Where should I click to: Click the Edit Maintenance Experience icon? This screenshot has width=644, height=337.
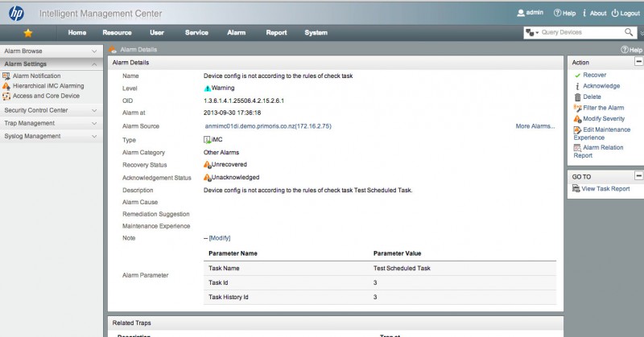577,130
